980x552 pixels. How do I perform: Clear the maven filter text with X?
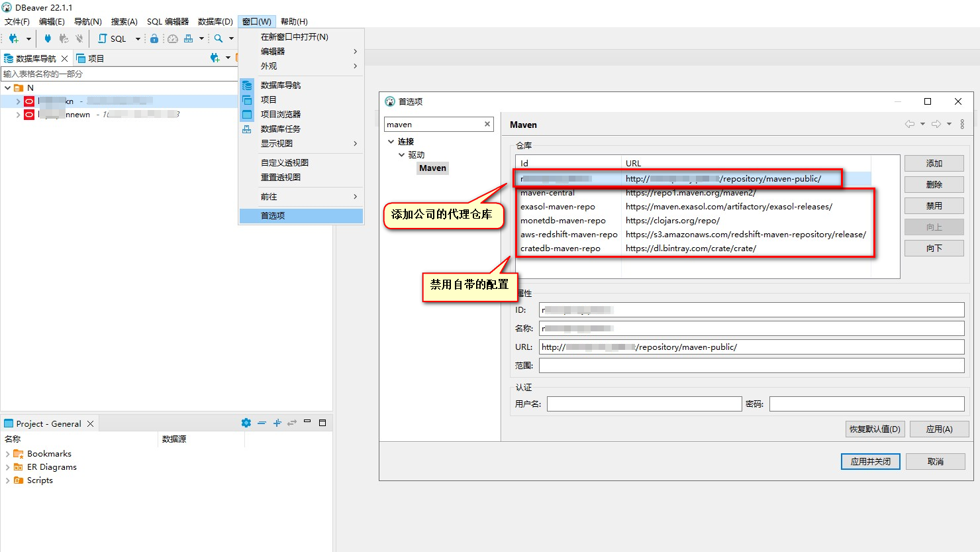[487, 124]
